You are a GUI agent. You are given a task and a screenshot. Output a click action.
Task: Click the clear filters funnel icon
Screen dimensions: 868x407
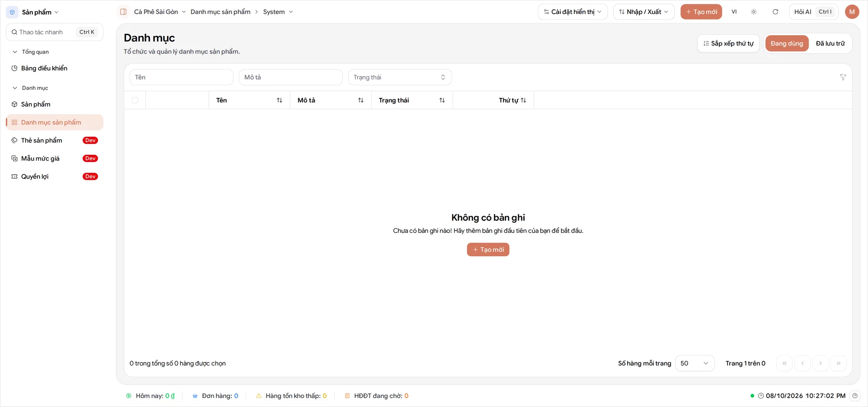coord(843,77)
